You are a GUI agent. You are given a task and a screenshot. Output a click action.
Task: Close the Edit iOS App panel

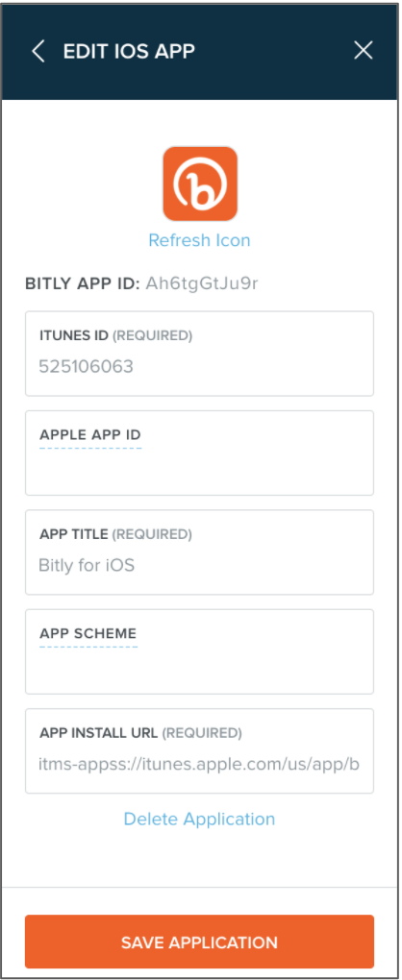(x=364, y=51)
